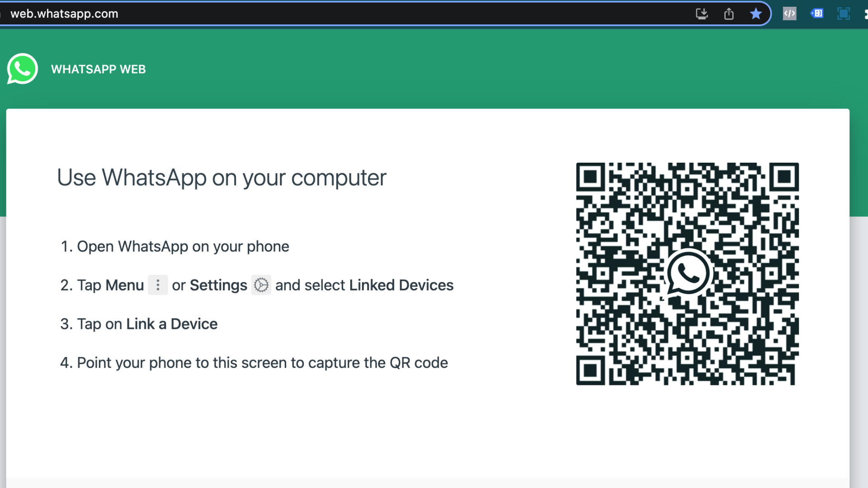
Task: Click the WhatsApp logo in header
Action: tap(22, 69)
